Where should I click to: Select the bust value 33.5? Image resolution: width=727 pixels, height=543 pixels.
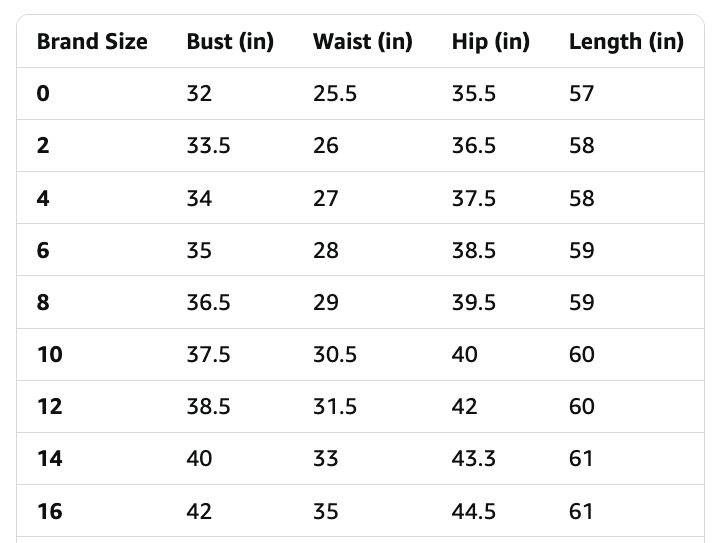(x=208, y=146)
